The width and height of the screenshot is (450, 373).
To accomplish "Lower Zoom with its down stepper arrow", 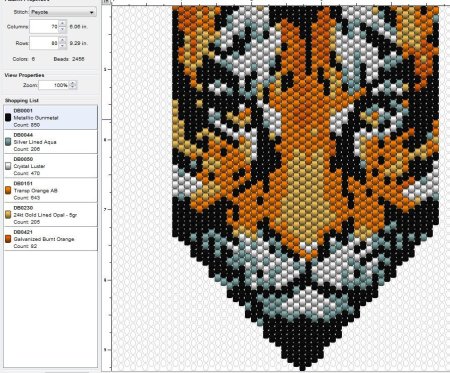I will 73,87.
